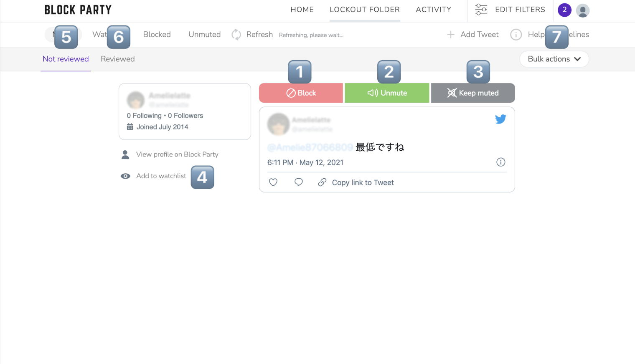Click the plus icon beside Add Tweet
Image resolution: width=635 pixels, height=364 pixels.
pyautogui.click(x=451, y=35)
